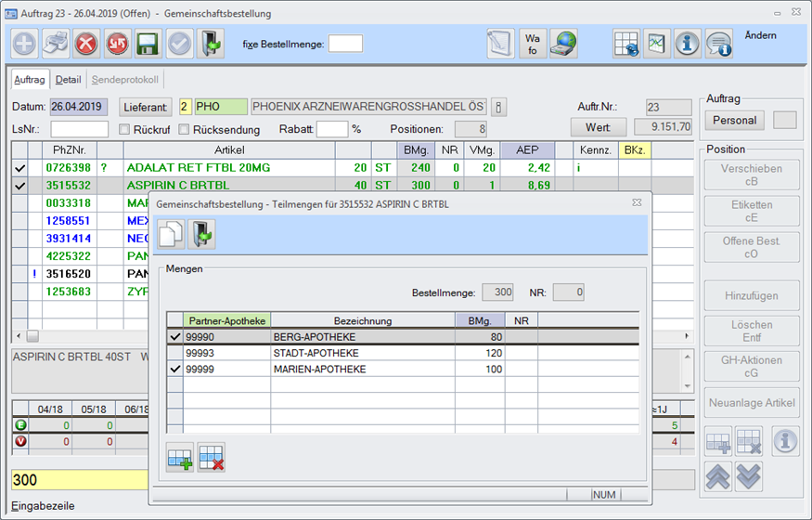Viewport: 812px width, 520px height.
Task: Enable the Rückruf checkbox
Action: coord(125,129)
